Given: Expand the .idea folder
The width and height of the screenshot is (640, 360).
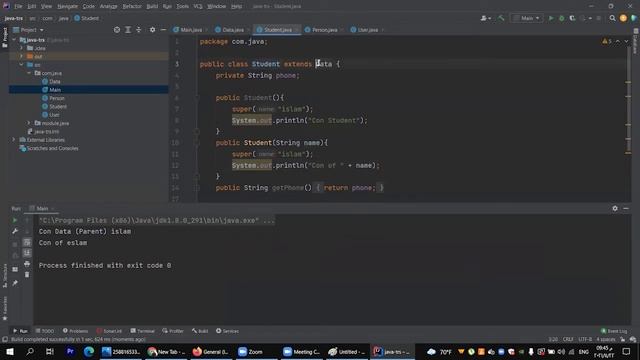Looking at the screenshot, I should click(22, 48).
